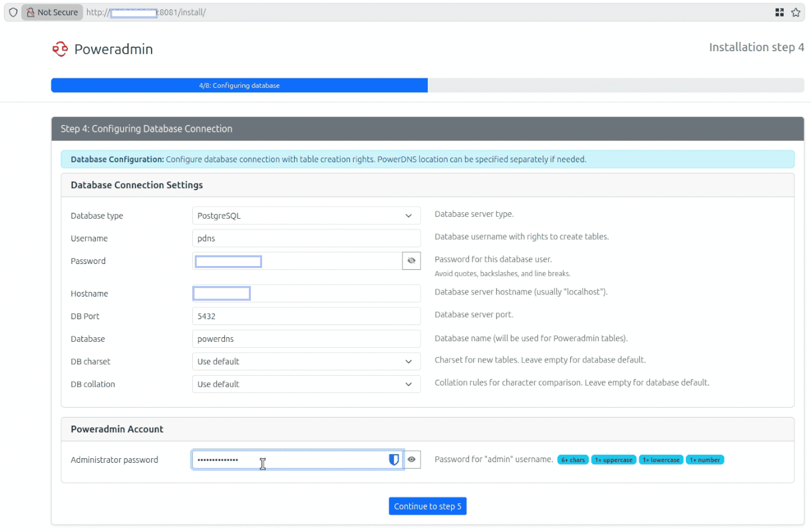The height and width of the screenshot is (532, 811).
Task: Open the Database type dropdown
Action: (x=306, y=215)
